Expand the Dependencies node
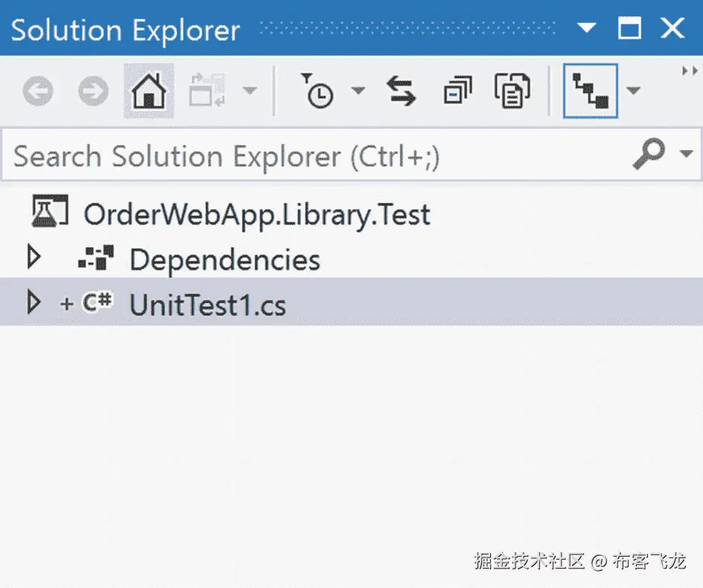 [x=33, y=258]
